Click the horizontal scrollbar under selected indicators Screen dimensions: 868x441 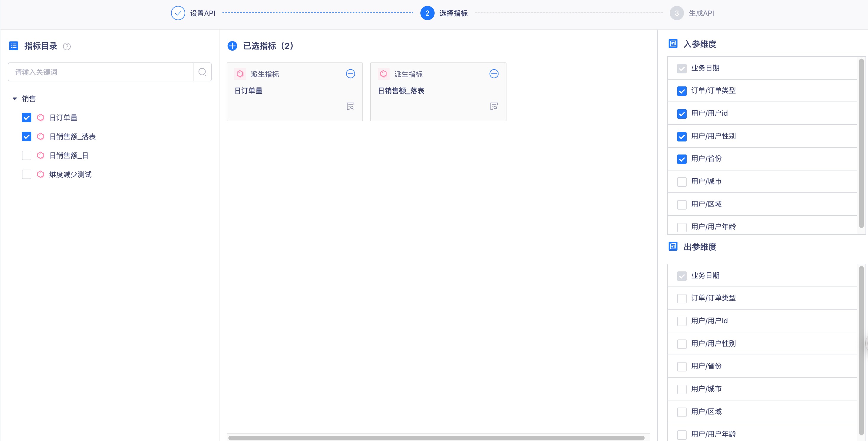436,438
